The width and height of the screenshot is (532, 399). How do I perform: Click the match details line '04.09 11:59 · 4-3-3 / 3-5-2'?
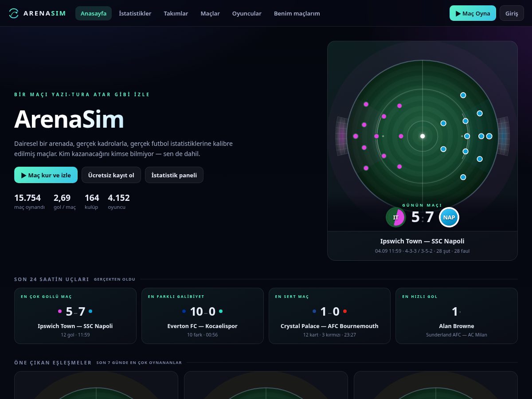click(422, 251)
